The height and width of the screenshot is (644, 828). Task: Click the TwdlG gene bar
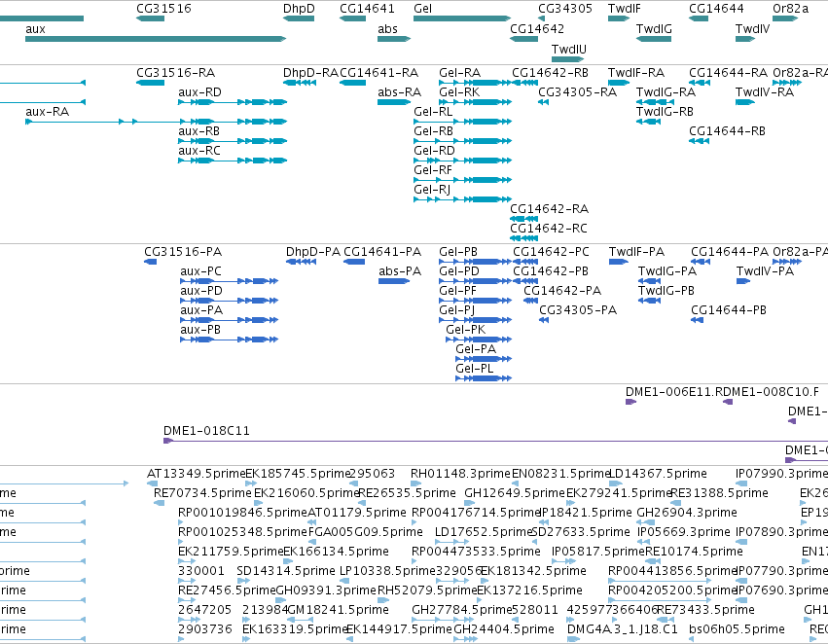654,39
